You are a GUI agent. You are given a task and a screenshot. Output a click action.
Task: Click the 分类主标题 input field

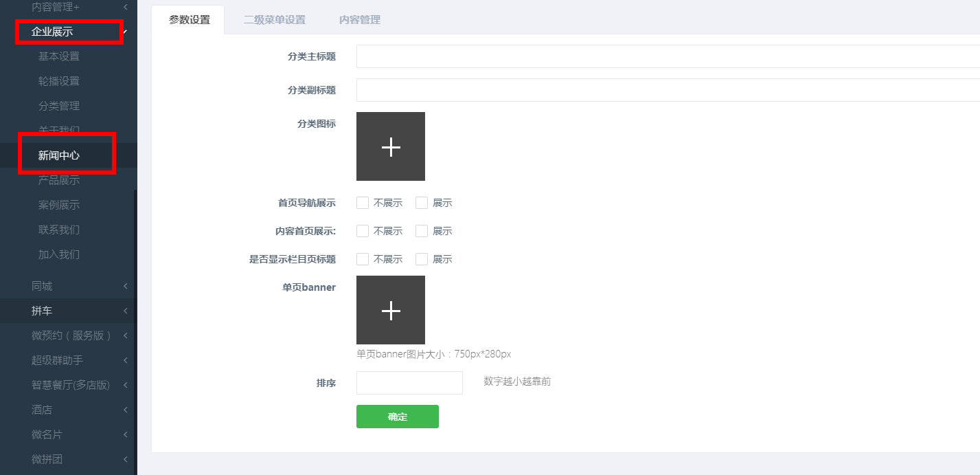click(666, 56)
